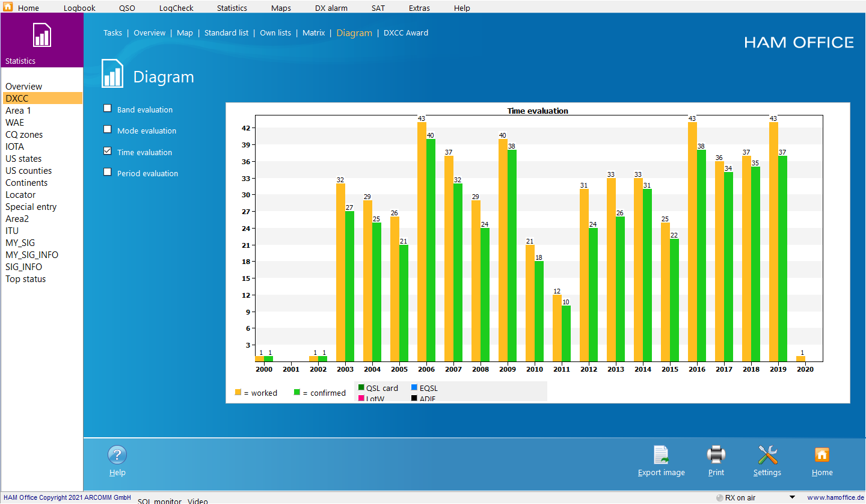The width and height of the screenshot is (866, 504).
Task: Click the HAM OFFICE logo text
Action: 799,42
